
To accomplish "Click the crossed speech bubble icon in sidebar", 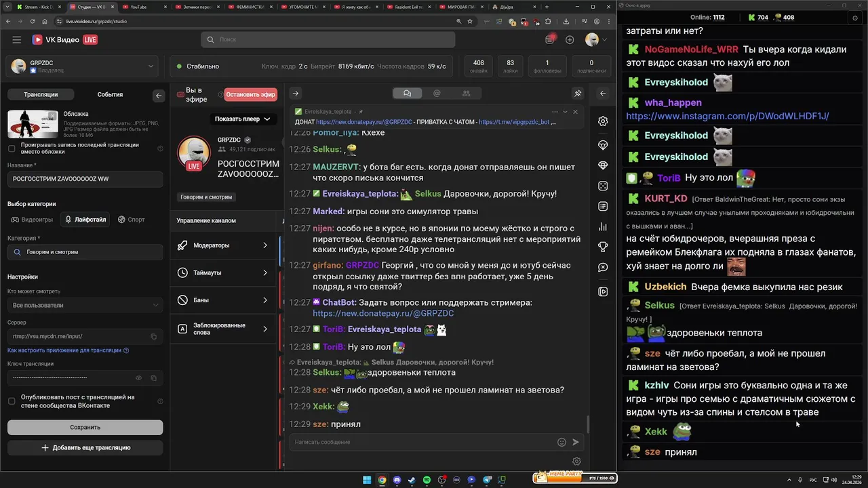I will (603, 268).
